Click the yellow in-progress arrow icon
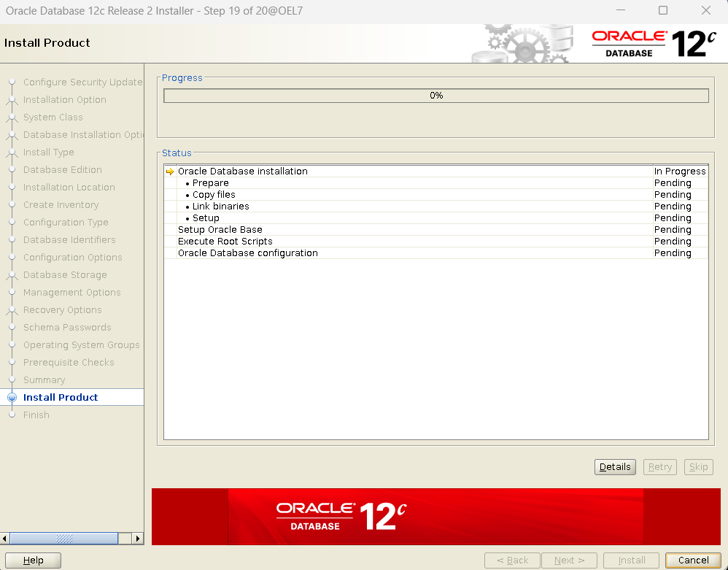The image size is (728, 570). click(170, 172)
